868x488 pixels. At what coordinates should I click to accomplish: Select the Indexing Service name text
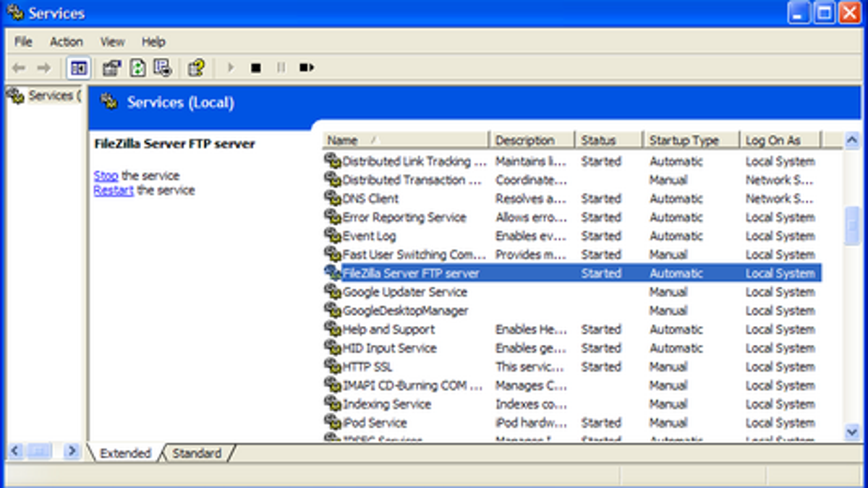coord(387,405)
